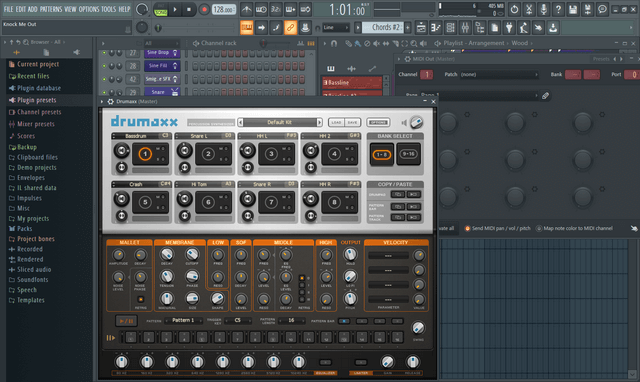This screenshot has height=382, width=640.
Task: Expand the Mixer presets browser folder
Action: [36, 124]
